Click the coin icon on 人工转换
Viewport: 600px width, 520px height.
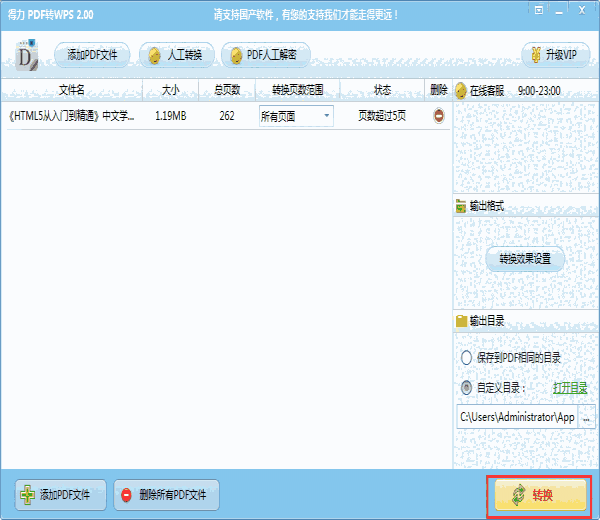[x=155, y=56]
